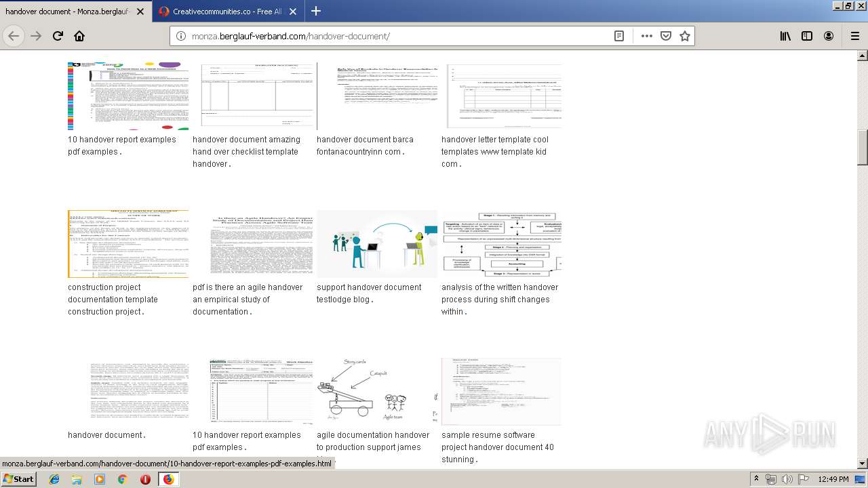Viewport: 868px width, 488px height.
Task: Launch Google Chrome from the taskbar
Action: pos(122,479)
